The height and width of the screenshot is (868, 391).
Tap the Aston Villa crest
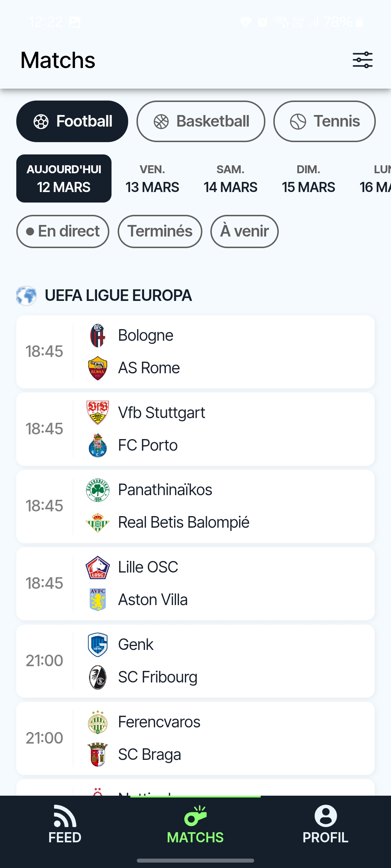(x=98, y=600)
